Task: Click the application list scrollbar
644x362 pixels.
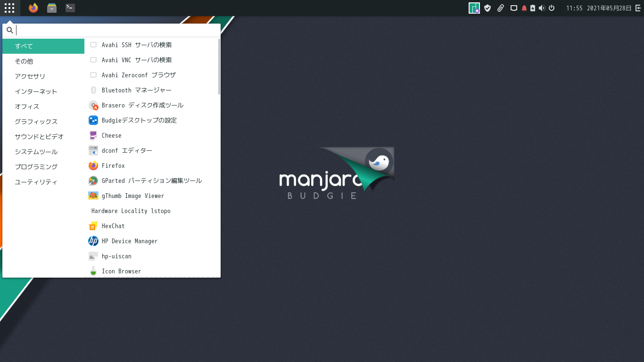Action: tap(219, 66)
